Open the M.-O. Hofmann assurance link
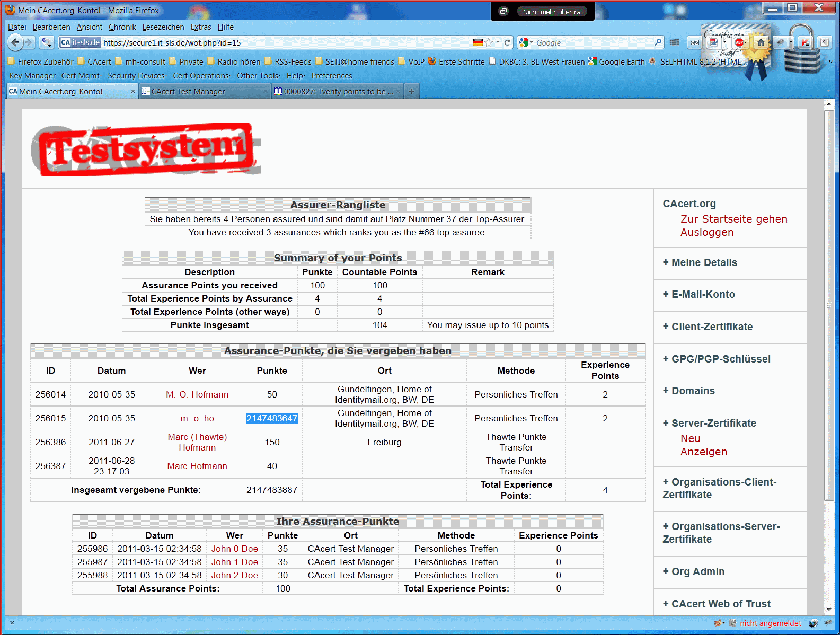840x635 pixels. pyautogui.click(x=197, y=394)
